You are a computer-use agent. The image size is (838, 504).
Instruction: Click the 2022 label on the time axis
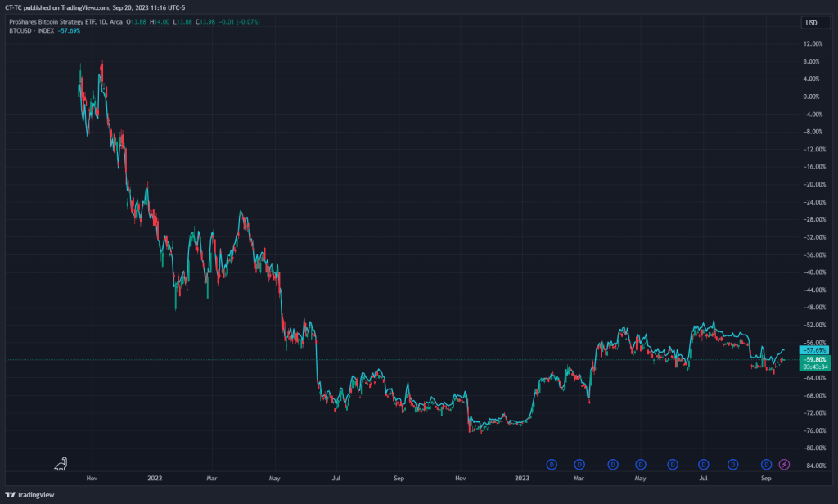pyautogui.click(x=154, y=475)
